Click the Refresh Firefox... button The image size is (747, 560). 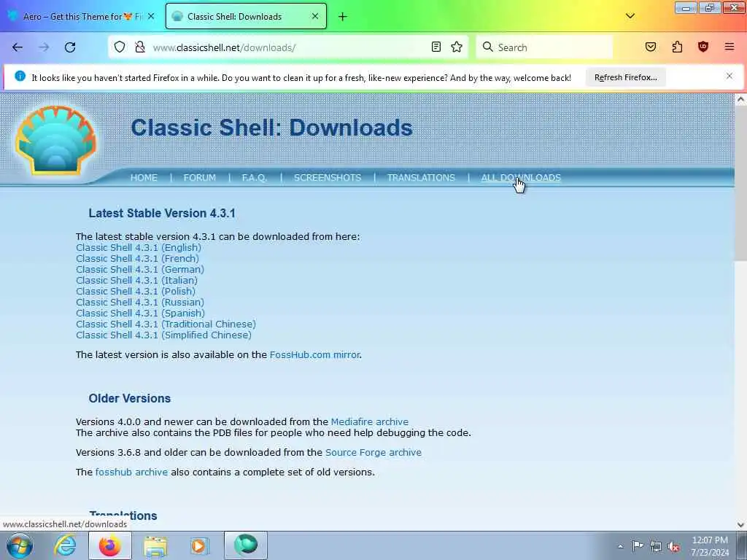[625, 77]
